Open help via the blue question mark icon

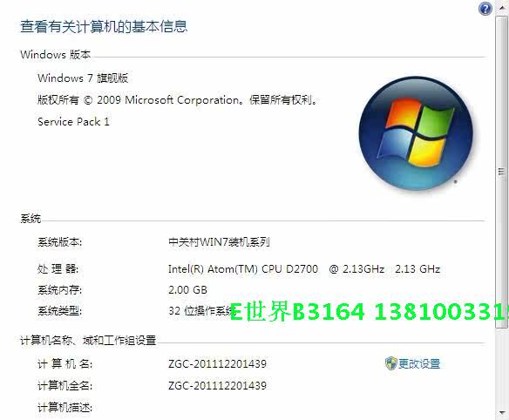tap(485, 9)
